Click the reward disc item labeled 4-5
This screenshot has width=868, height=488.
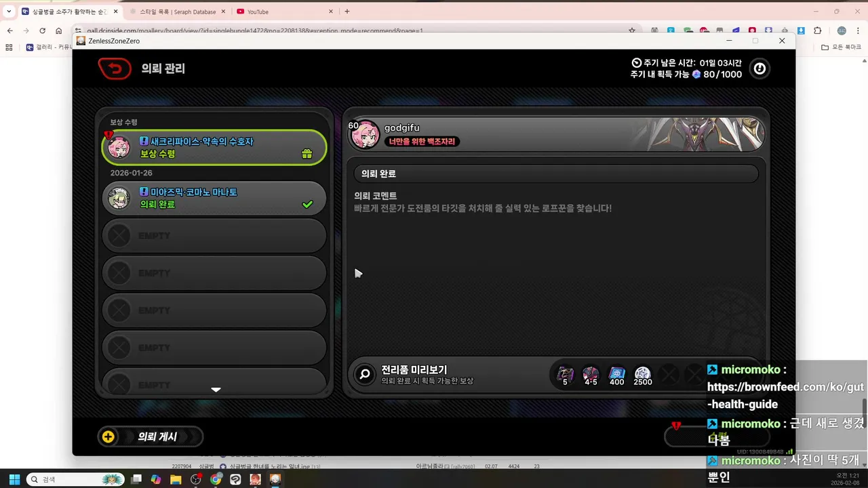[x=591, y=374]
